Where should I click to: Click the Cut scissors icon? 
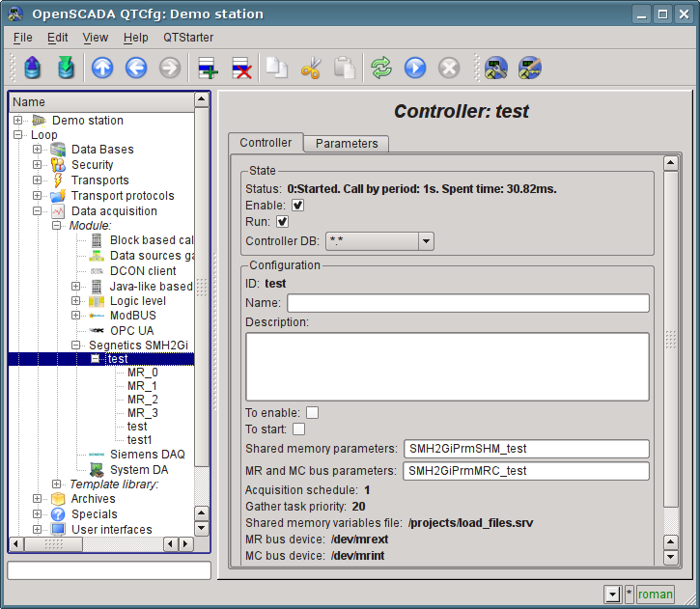311,68
